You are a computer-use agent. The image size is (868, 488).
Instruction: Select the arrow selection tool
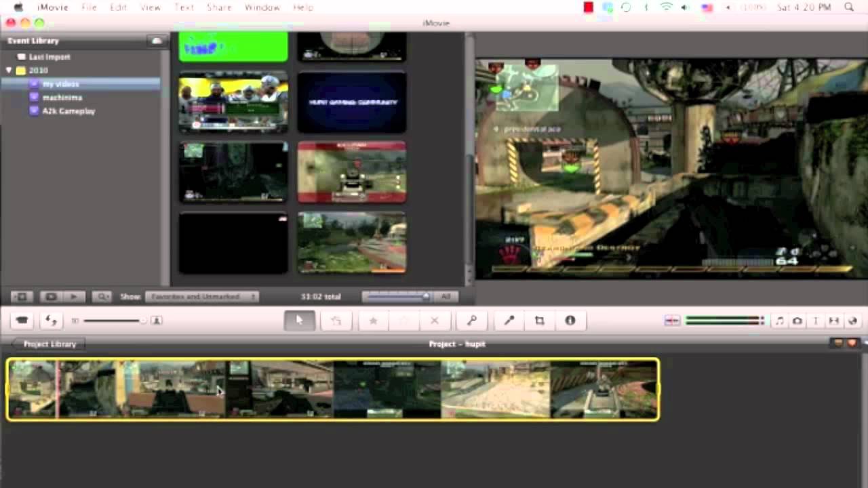(x=299, y=321)
